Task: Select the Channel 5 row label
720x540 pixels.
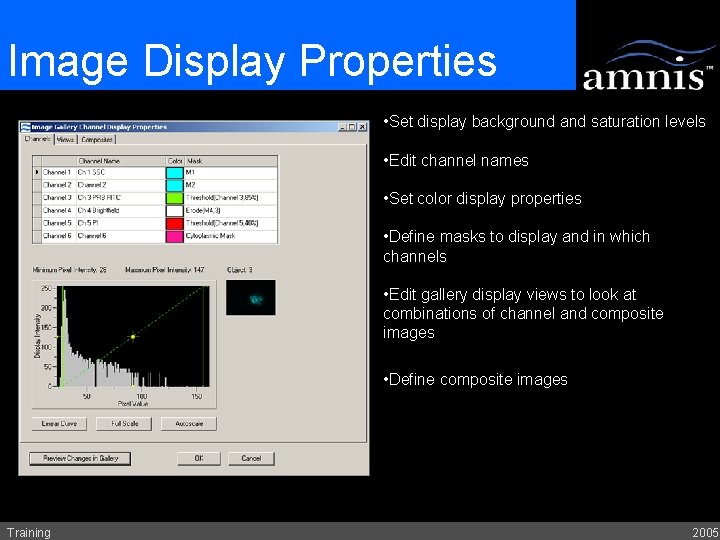Action: click(58, 223)
